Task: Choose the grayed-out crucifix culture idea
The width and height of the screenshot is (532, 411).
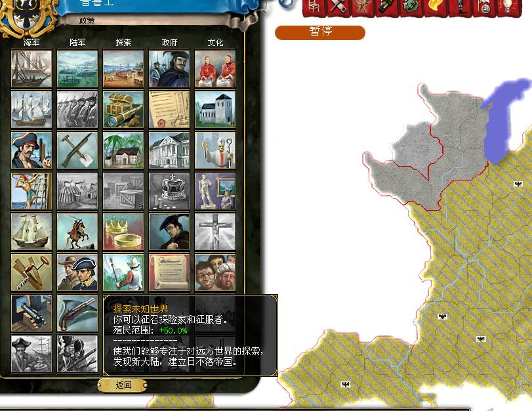Action: [215, 232]
